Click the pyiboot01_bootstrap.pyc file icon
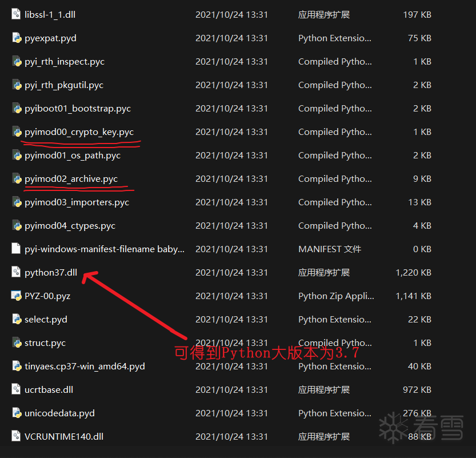Viewport: 476px width, 458px height. (x=16, y=108)
